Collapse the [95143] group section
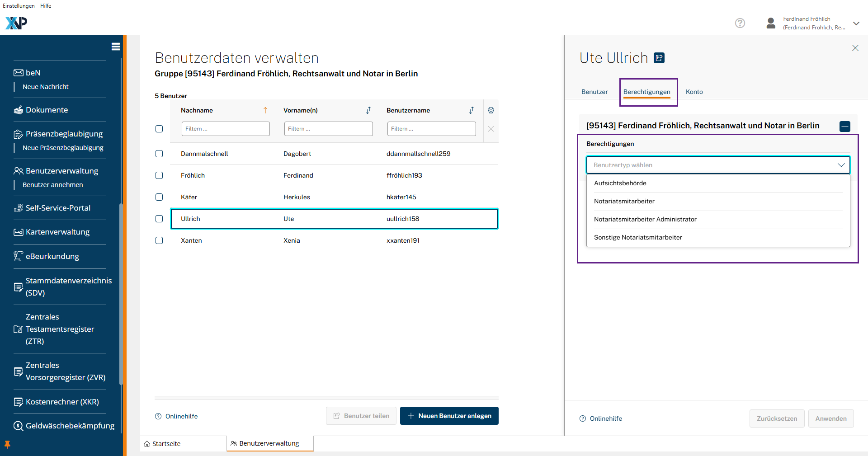 click(844, 127)
